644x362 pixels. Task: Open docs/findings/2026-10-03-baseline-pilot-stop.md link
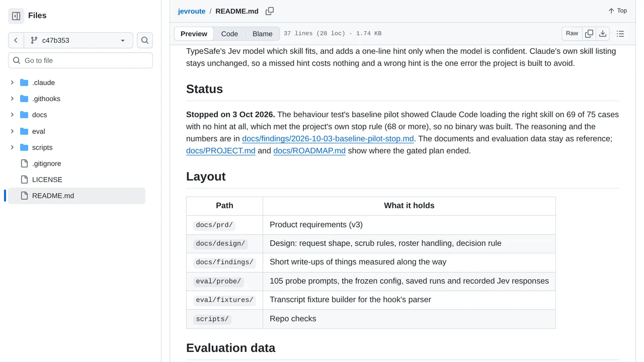[x=328, y=139]
